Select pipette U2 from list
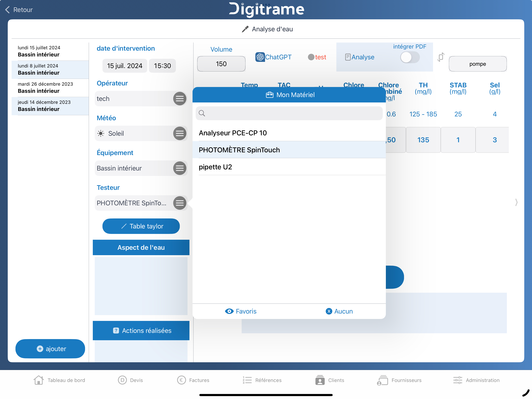Viewport: 532px width, 399px height. pyautogui.click(x=289, y=167)
